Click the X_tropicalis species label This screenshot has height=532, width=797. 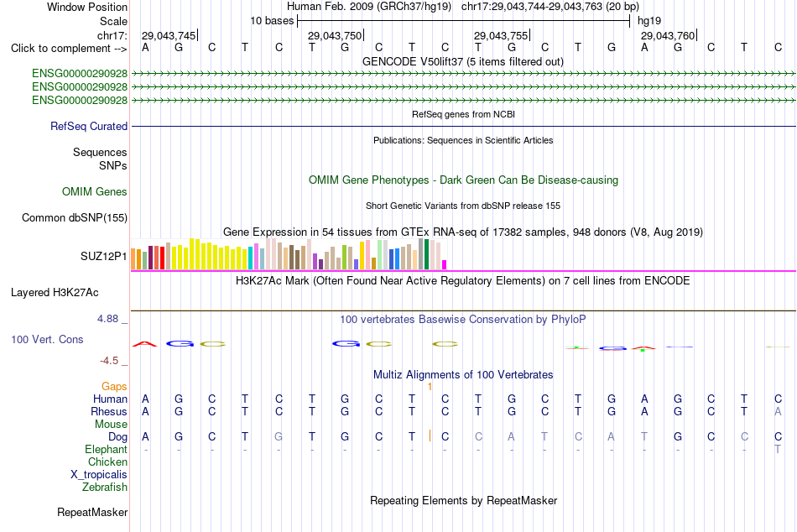coord(99,475)
